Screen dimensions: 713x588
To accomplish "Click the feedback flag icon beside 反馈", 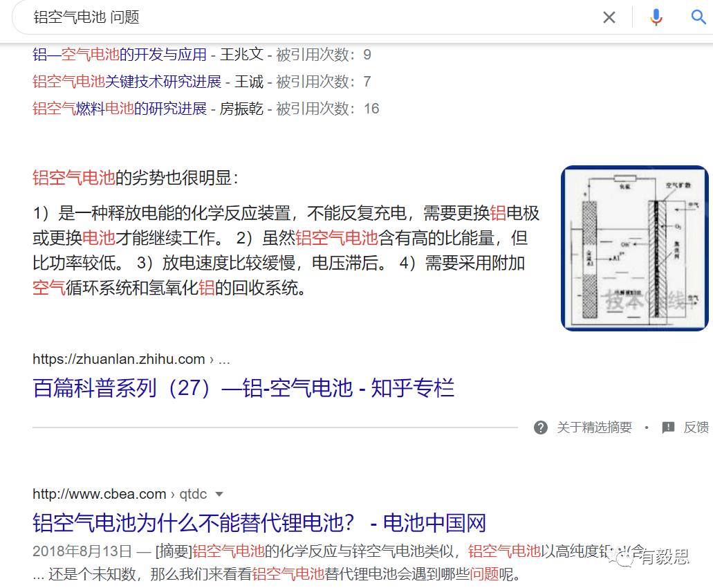I will coord(668,428).
